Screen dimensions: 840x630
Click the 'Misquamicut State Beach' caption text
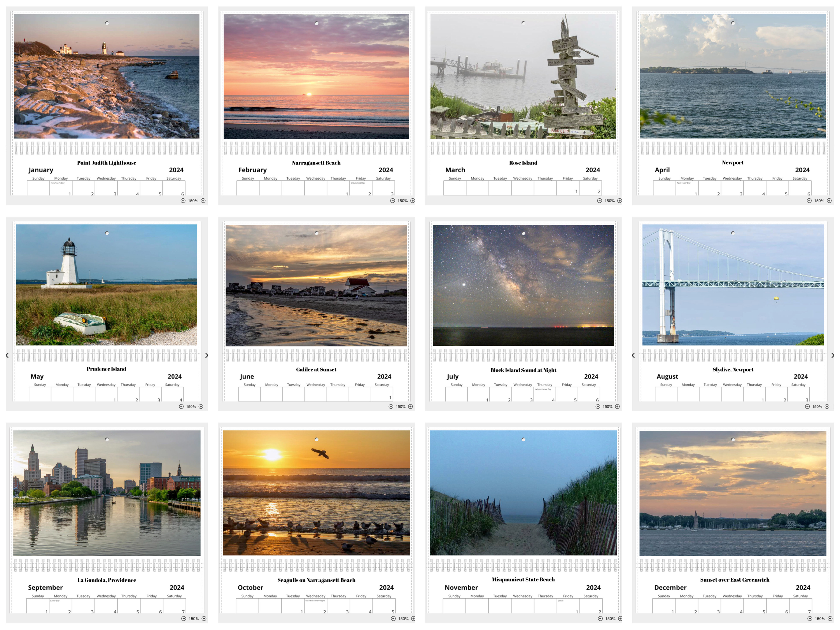click(x=523, y=579)
